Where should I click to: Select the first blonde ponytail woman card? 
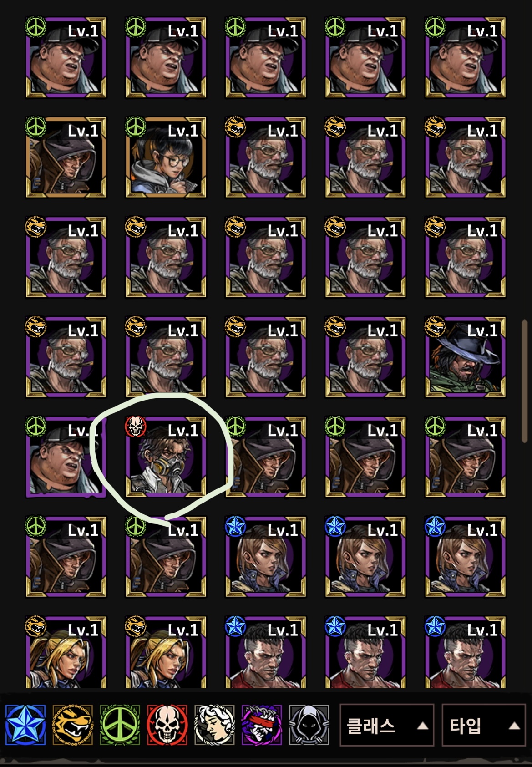tap(66, 652)
